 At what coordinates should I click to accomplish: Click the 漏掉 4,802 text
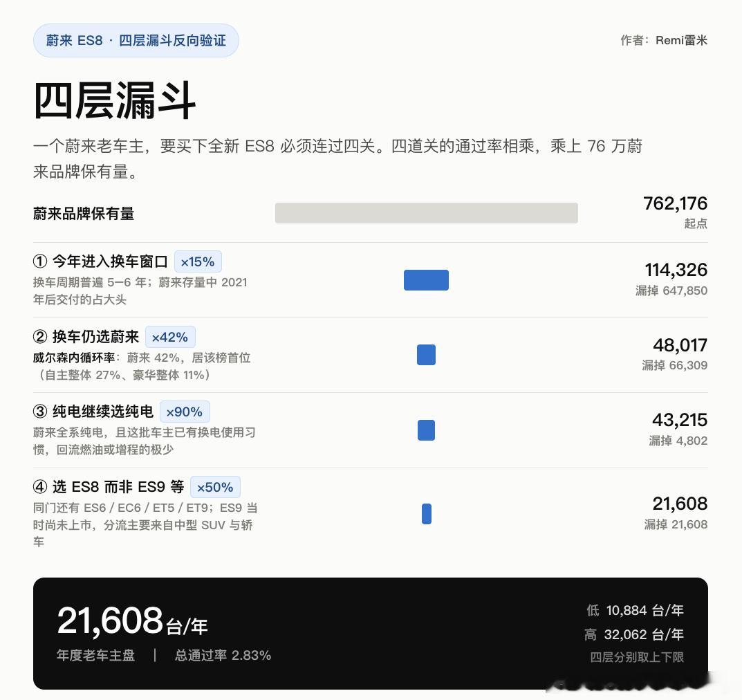[x=678, y=441]
